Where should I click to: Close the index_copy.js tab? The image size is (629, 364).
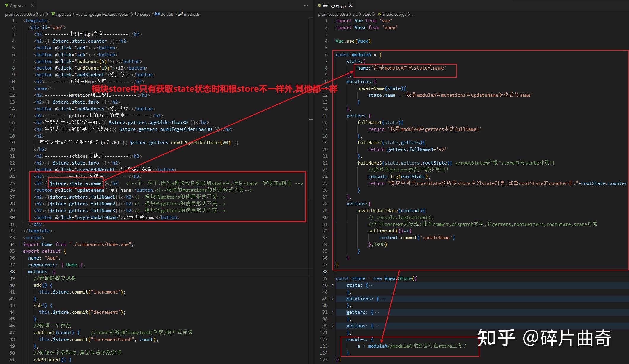350,5
